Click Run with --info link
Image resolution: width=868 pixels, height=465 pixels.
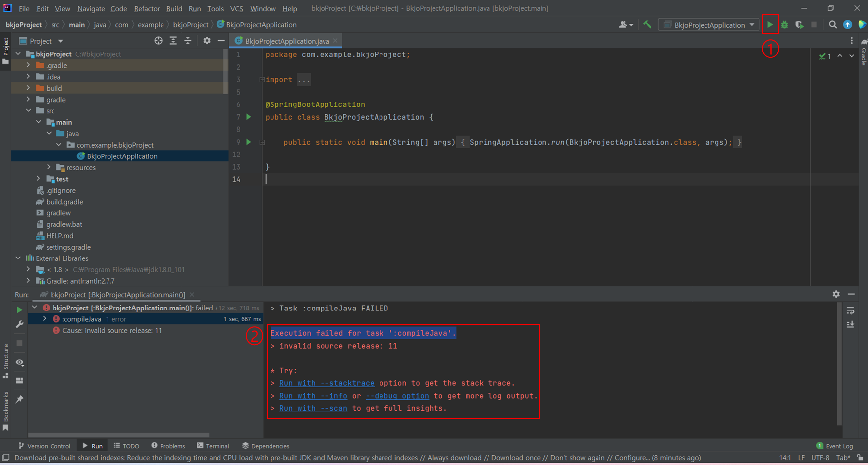(313, 396)
